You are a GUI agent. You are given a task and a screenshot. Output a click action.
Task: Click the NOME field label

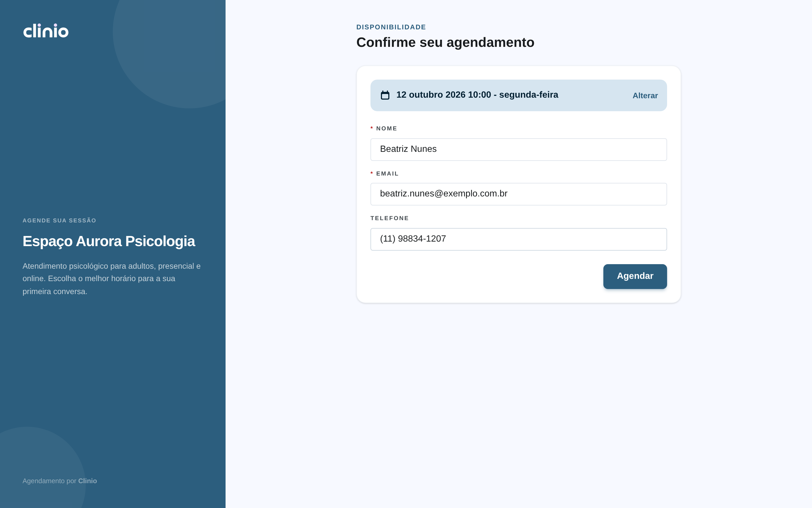tap(387, 128)
